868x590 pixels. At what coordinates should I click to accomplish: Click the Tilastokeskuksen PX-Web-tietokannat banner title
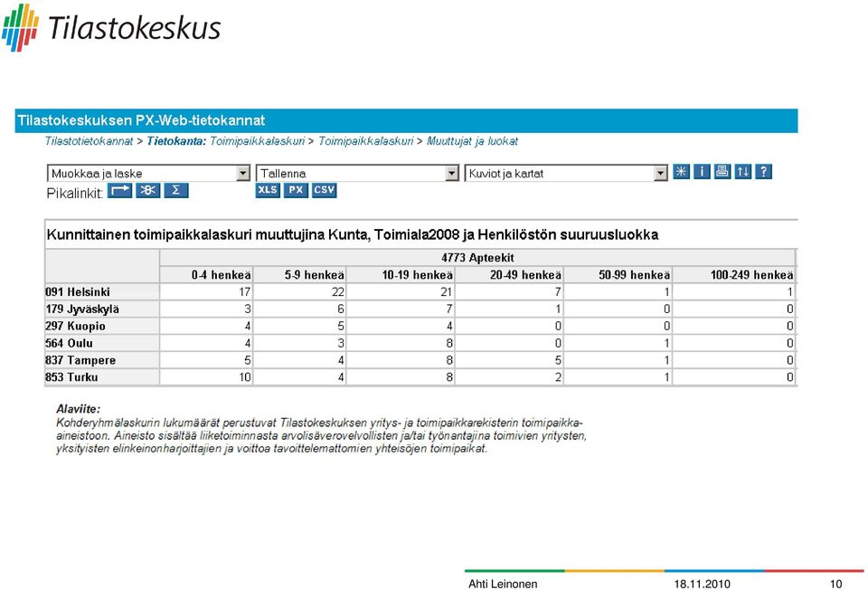tap(141, 120)
